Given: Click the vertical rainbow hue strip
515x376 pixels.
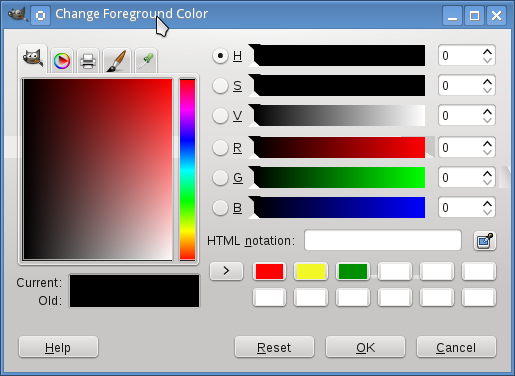Looking at the screenshot, I should (187, 169).
